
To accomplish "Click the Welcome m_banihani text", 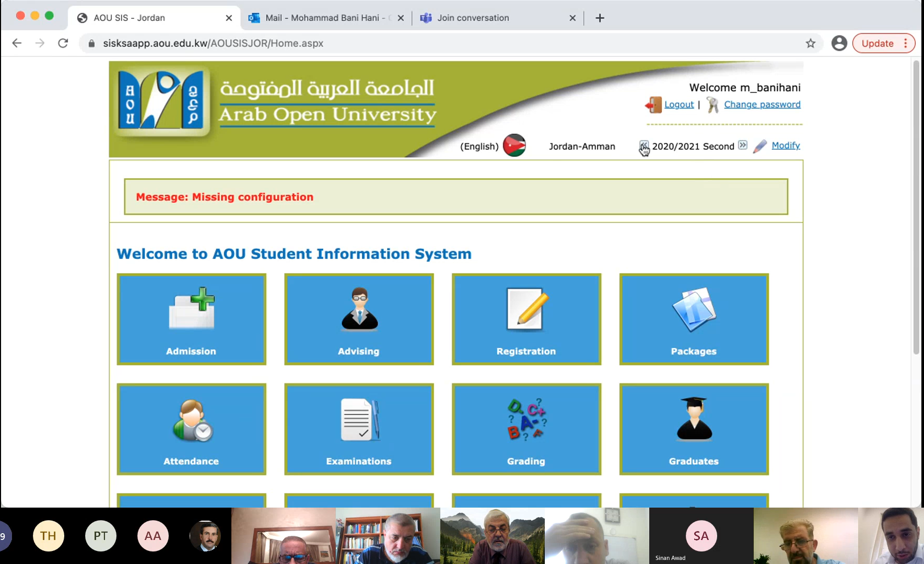I will (745, 88).
